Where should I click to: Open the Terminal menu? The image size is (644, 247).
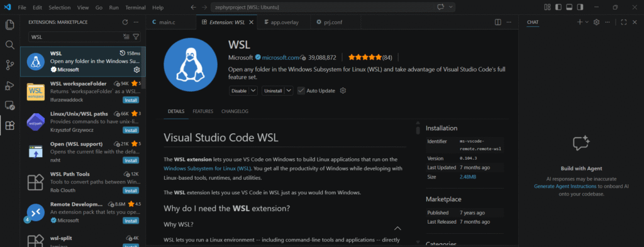135,8
